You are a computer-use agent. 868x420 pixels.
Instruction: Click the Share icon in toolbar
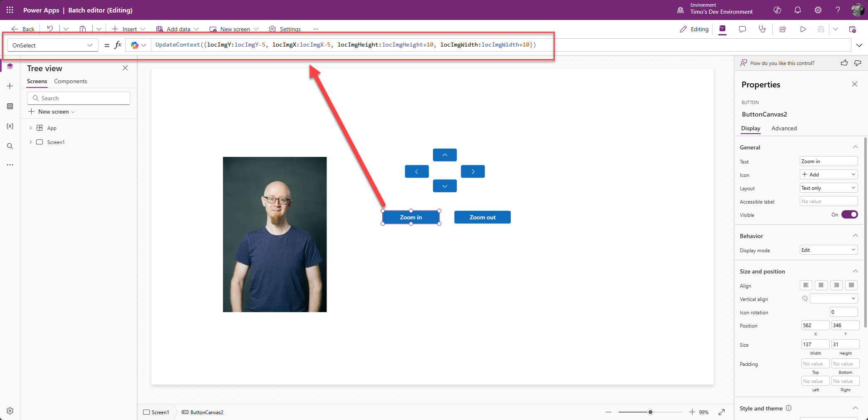782,29
